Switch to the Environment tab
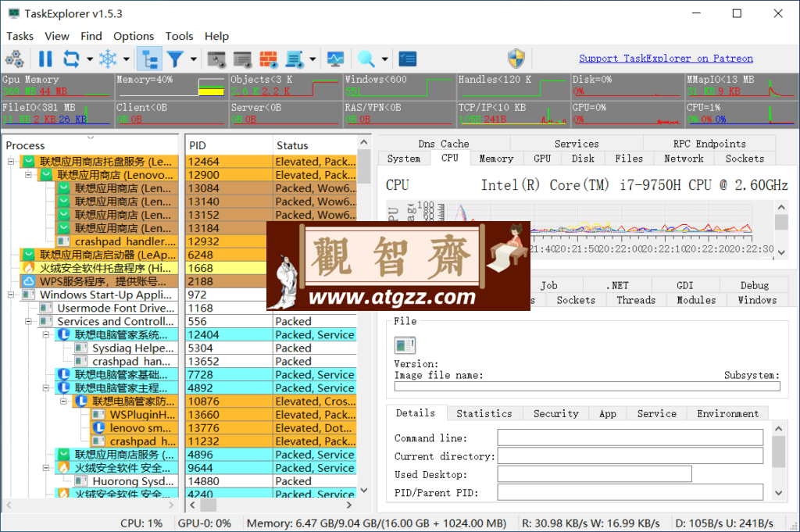The width and height of the screenshot is (800, 532). tap(727, 414)
